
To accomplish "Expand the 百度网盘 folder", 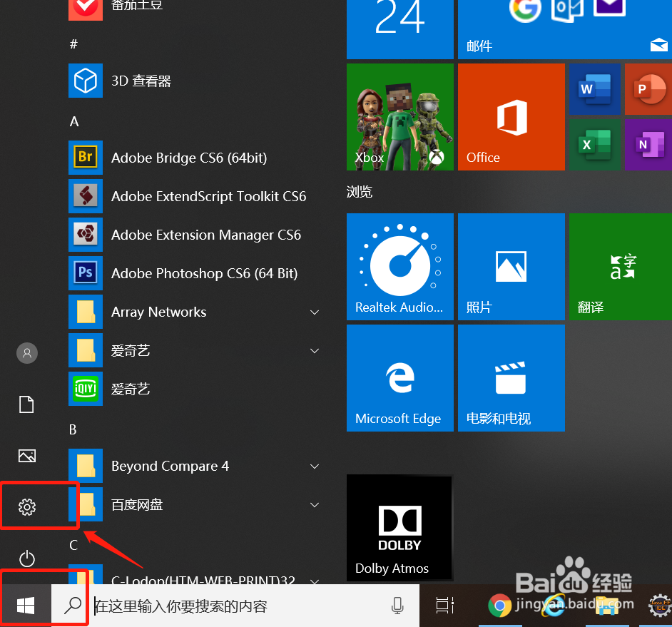I will [x=315, y=504].
